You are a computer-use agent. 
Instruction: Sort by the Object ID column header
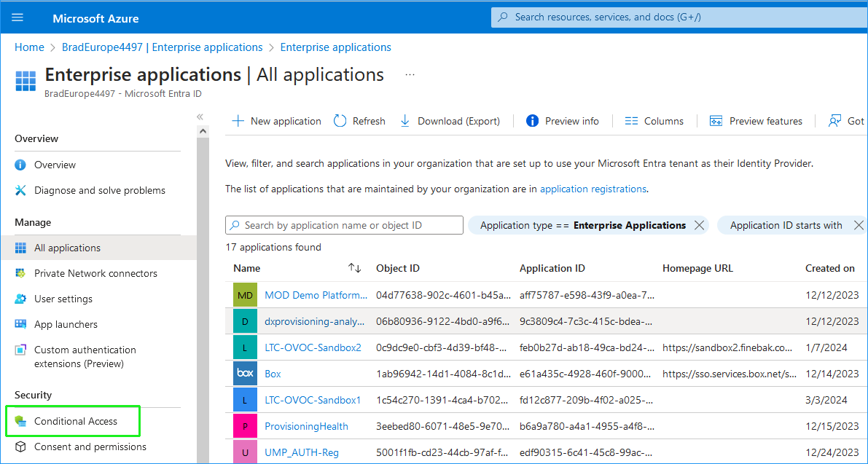pyautogui.click(x=397, y=268)
